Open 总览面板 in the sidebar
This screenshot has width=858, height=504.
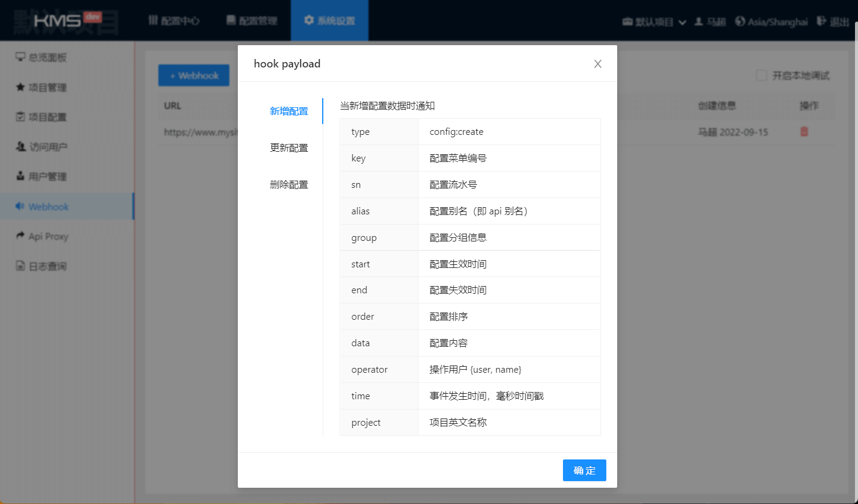[48, 58]
